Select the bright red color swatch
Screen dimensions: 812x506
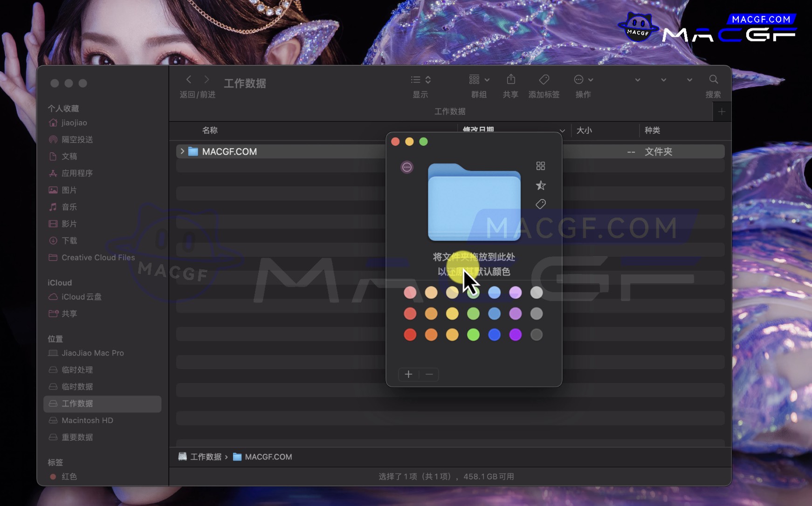[410, 335]
